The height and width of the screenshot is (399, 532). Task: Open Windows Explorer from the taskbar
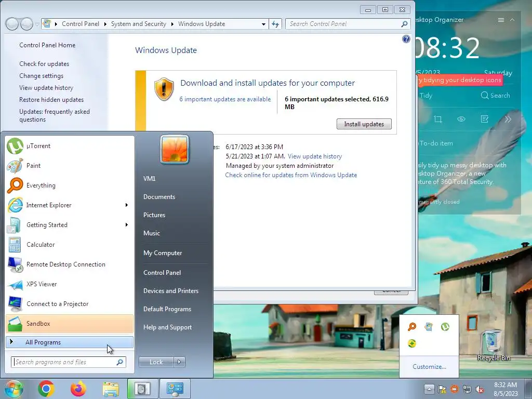click(111, 389)
